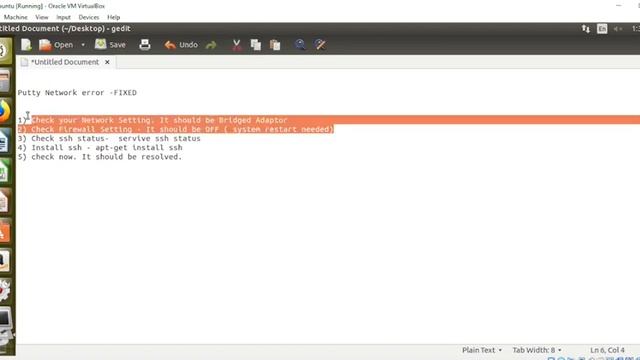Screen dimensions: 640x360
Task: Change Plain Text syntax highlighting mode
Action: click(482, 350)
